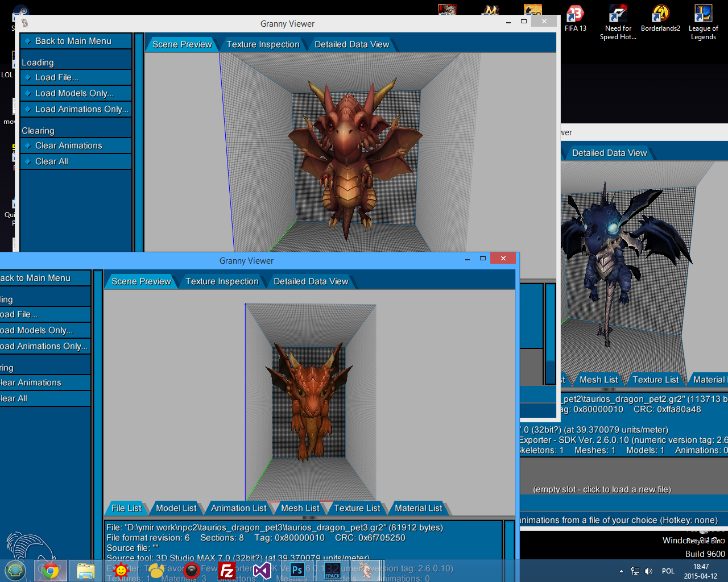The width and height of the screenshot is (728, 582).
Task: Open Detailed Data View tab in top window
Action: point(352,44)
